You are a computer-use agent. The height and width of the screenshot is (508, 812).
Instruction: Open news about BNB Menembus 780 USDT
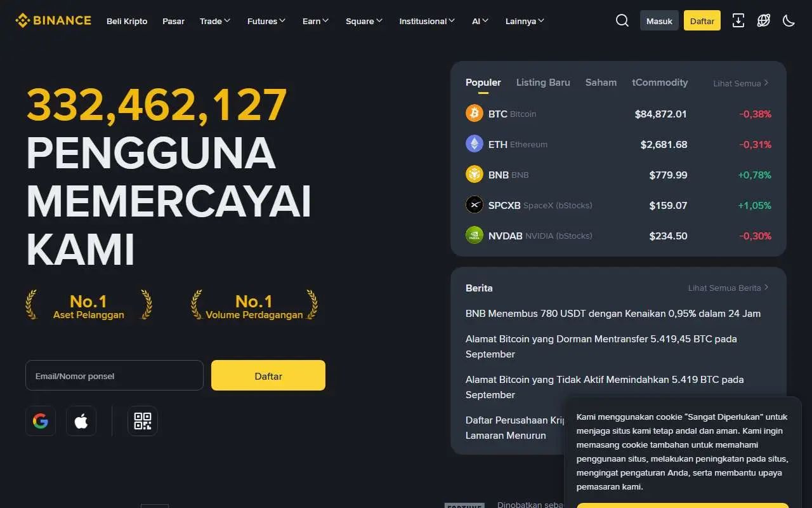coord(613,314)
